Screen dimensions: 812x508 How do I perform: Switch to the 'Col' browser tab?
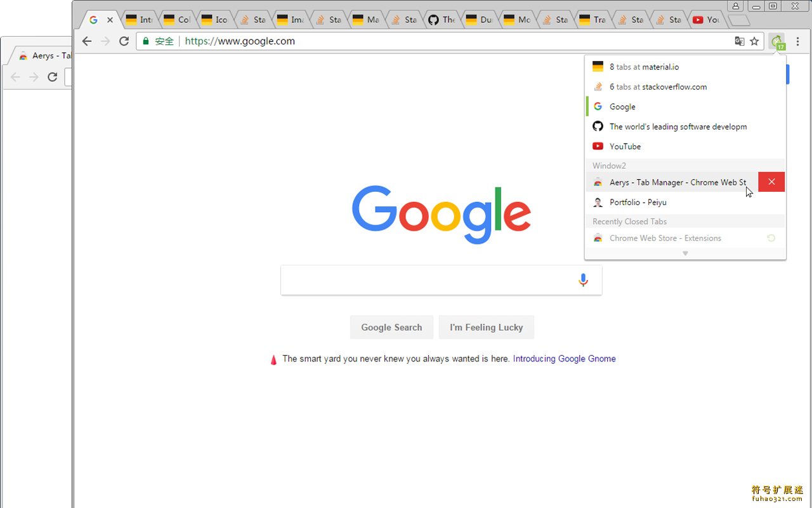177,20
